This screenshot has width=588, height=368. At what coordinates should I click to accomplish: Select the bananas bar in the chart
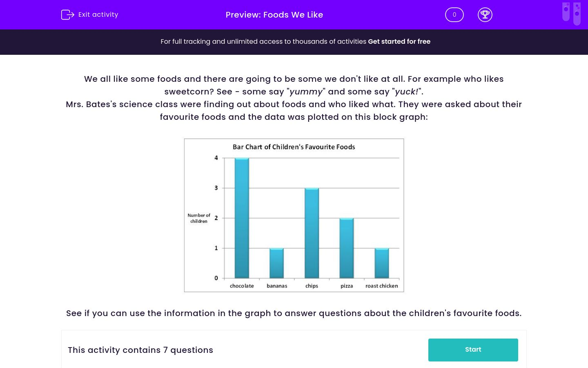pos(276,263)
